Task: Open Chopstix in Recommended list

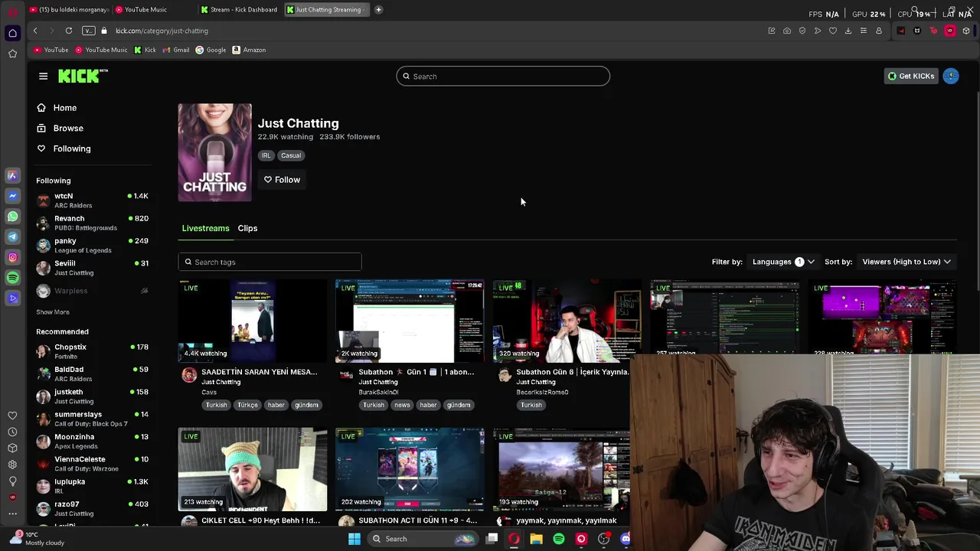Action: coord(92,351)
